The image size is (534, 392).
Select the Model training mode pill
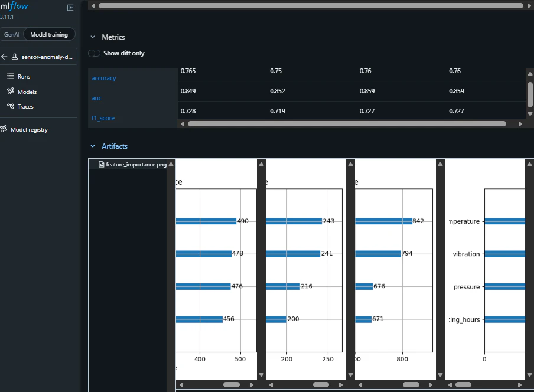[49, 34]
